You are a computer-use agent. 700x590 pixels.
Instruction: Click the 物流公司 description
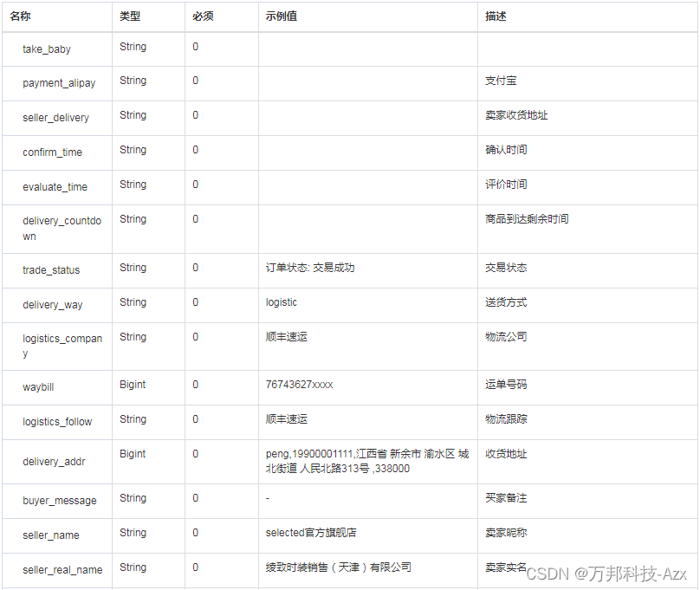coord(506,337)
